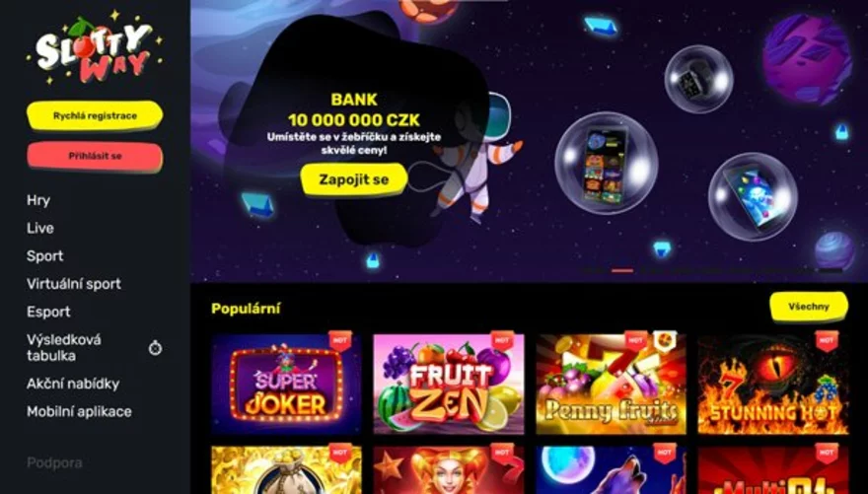Click the Slotty Way logo
Image resolution: width=868 pixels, height=494 pixels.
point(94,48)
